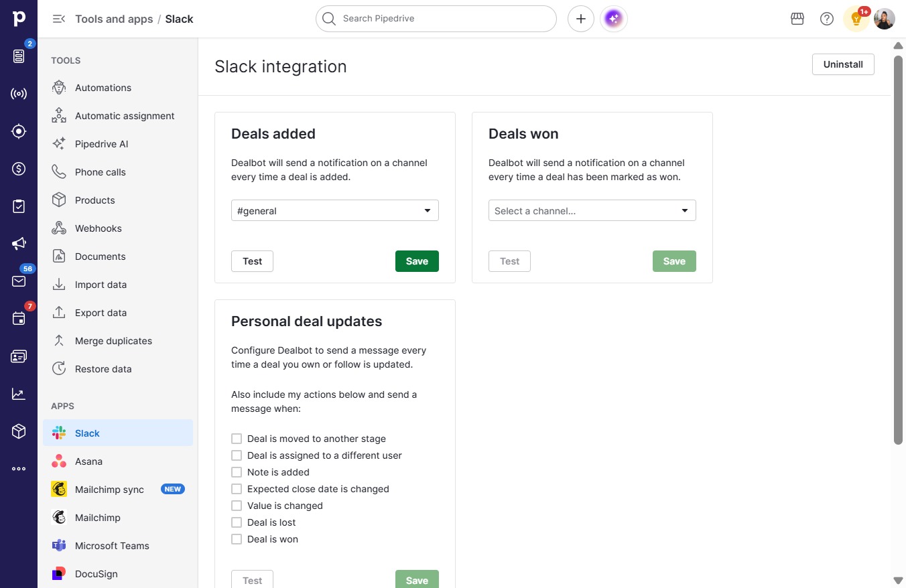Open Automatic assignment in the Tools list
The image size is (906, 588).
(118, 116)
